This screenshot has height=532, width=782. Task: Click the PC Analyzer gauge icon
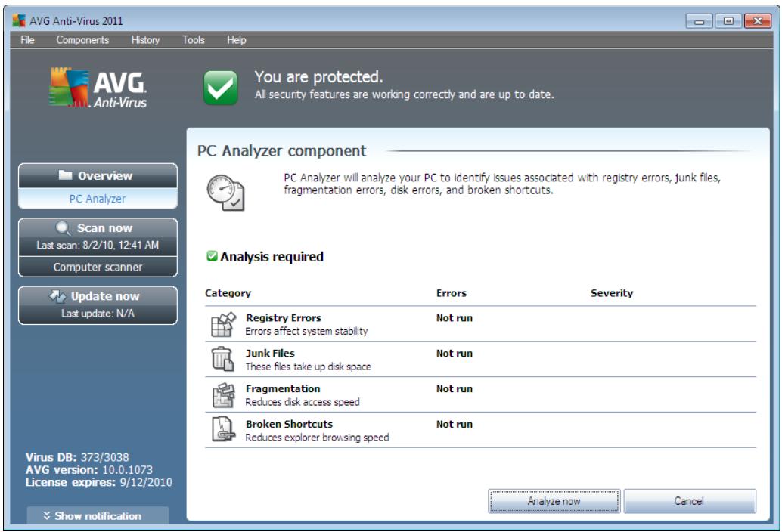pos(225,192)
